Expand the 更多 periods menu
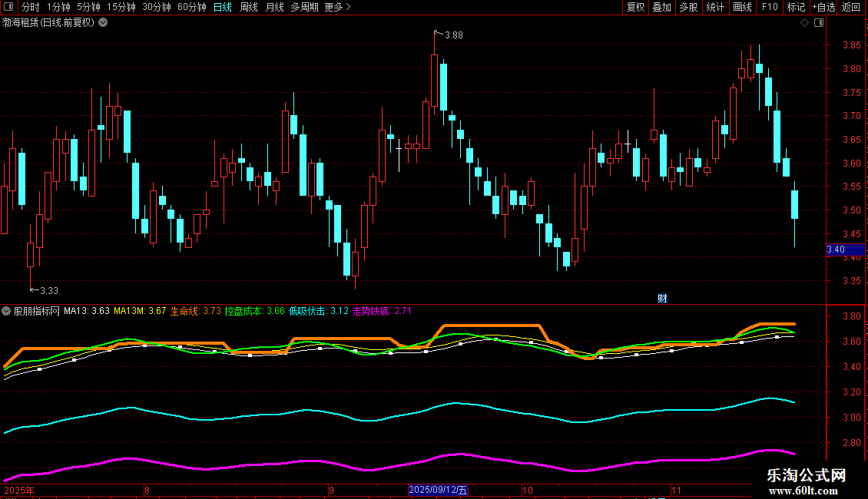The height and width of the screenshot is (499, 868). pos(338,7)
